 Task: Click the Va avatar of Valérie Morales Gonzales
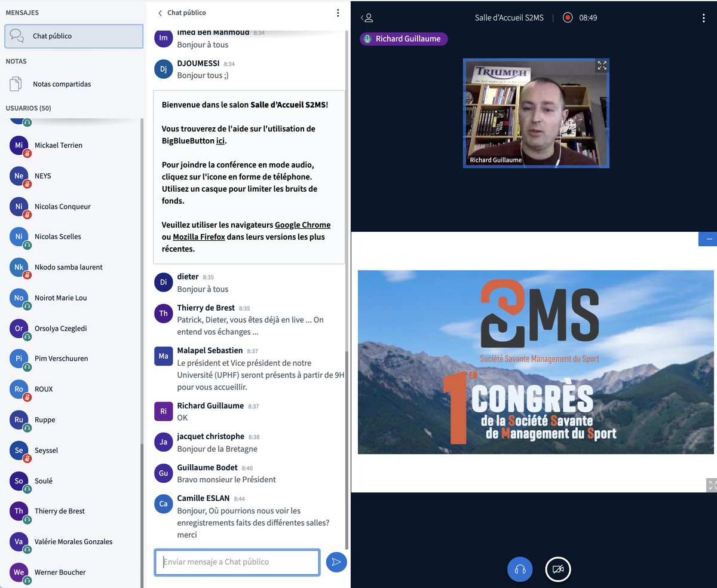[x=19, y=541]
